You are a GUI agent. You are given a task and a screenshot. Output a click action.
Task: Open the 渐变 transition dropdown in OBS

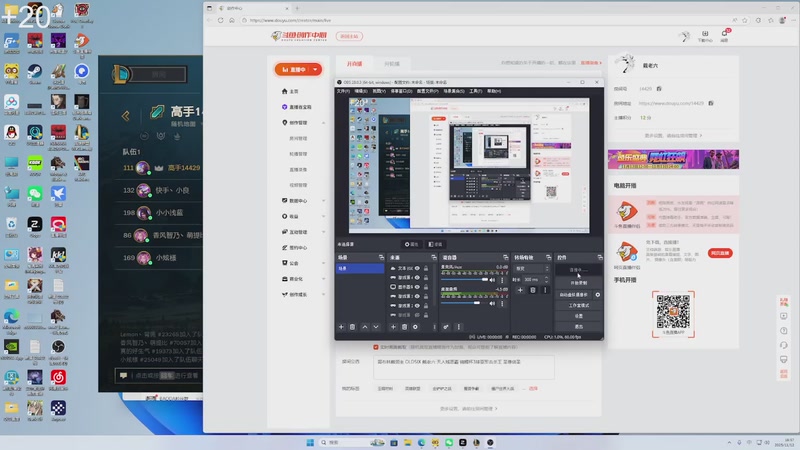pos(532,268)
